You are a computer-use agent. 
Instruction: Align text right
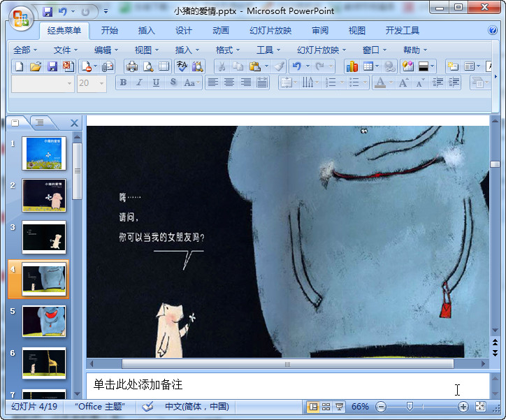click(245, 82)
